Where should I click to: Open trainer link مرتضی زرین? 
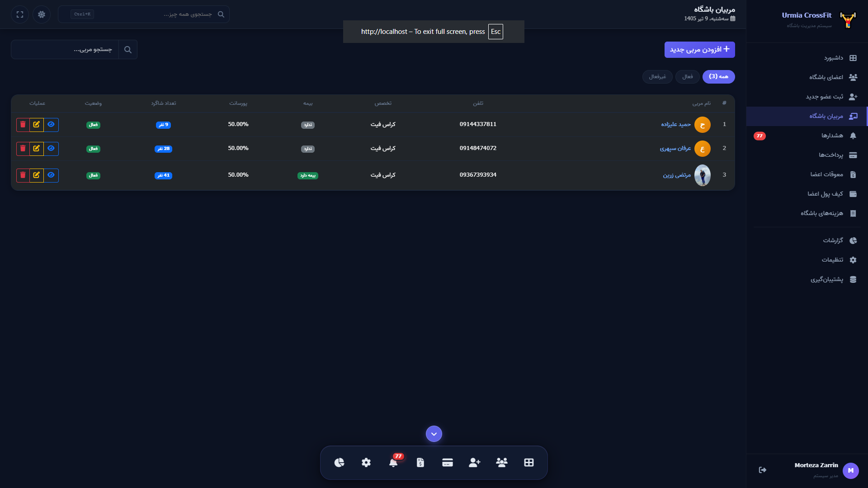coord(677,175)
